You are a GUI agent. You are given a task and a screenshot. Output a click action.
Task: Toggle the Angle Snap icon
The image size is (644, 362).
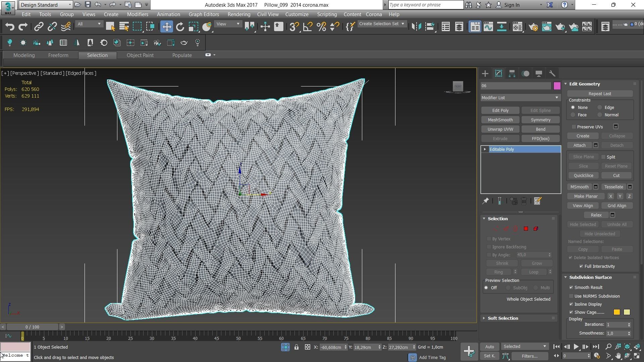[308, 27]
